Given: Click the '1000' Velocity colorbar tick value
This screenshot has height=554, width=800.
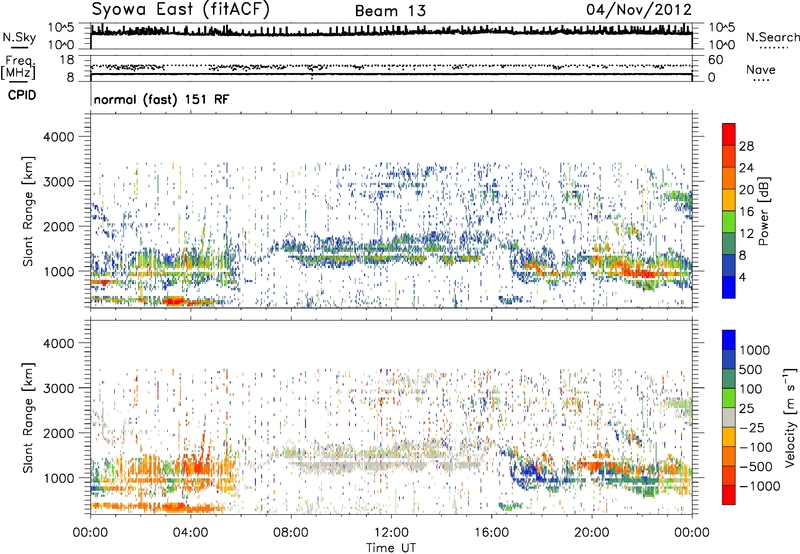Looking at the screenshot, I should coord(755,350).
